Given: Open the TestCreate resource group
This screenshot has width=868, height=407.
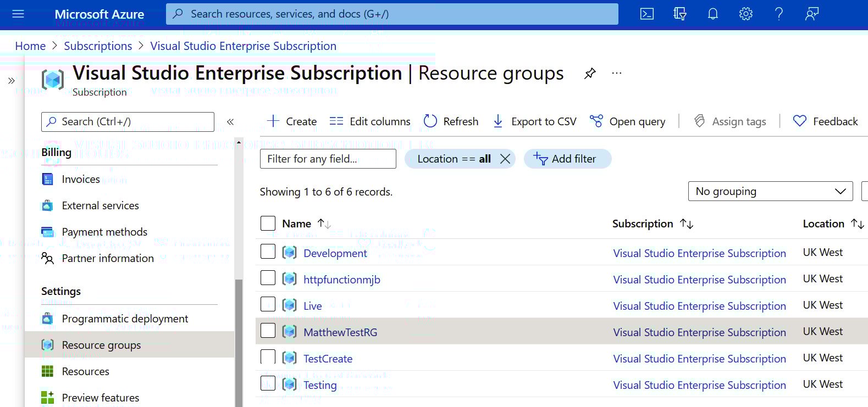Looking at the screenshot, I should tap(328, 359).
